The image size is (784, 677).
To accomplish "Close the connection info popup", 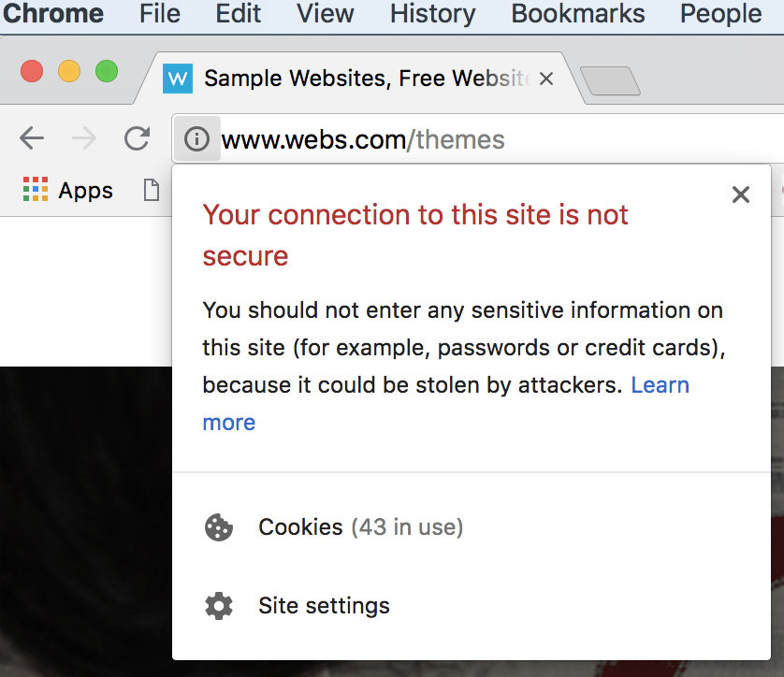I will tap(741, 194).
